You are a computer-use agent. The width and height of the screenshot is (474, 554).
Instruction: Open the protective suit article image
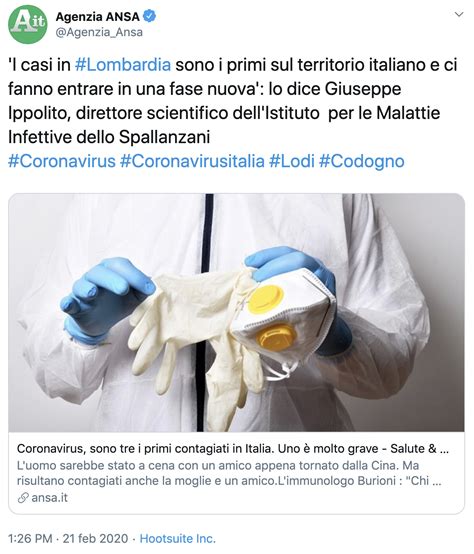point(236,312)
